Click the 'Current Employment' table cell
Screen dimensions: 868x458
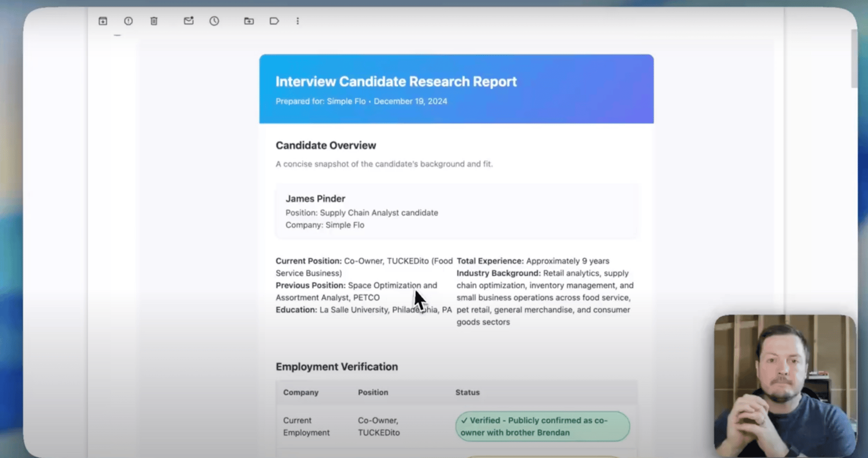click(x=307, y=426)
